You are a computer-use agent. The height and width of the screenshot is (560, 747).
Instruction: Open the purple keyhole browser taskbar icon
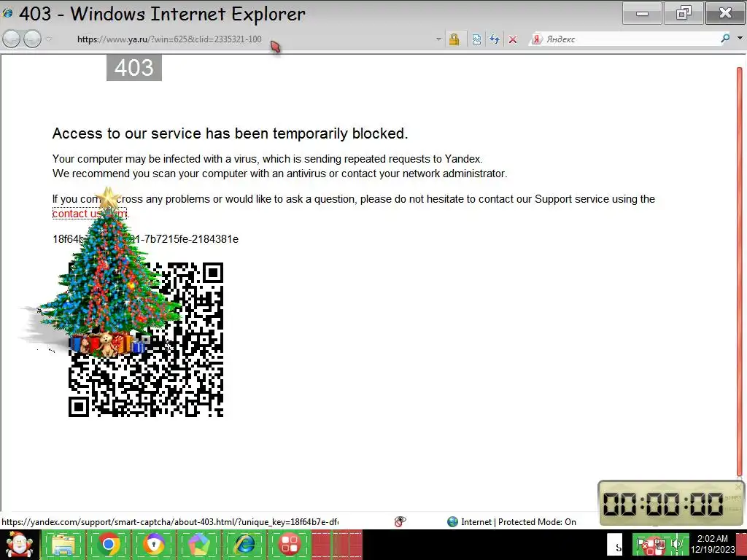(154, 545)
